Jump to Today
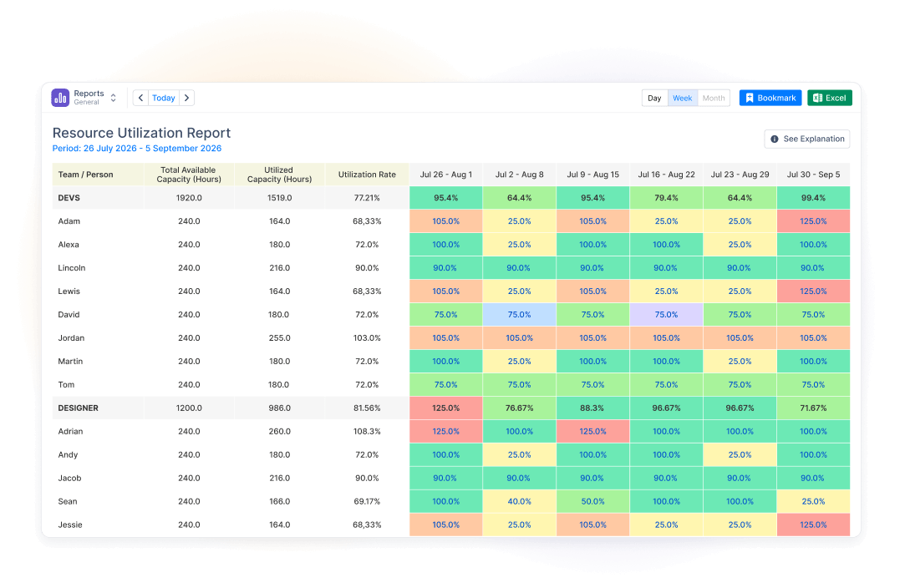 pyautogui.click(x=163, y=98)
